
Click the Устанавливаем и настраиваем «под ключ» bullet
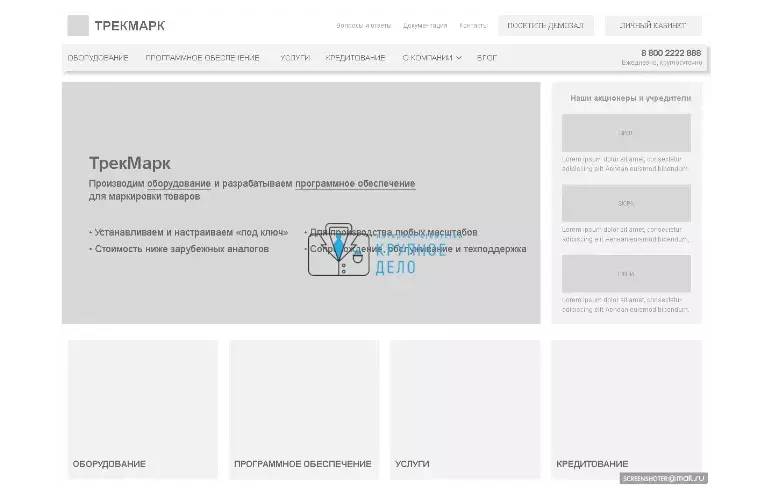pyautogui.click(x=189, y=232)
